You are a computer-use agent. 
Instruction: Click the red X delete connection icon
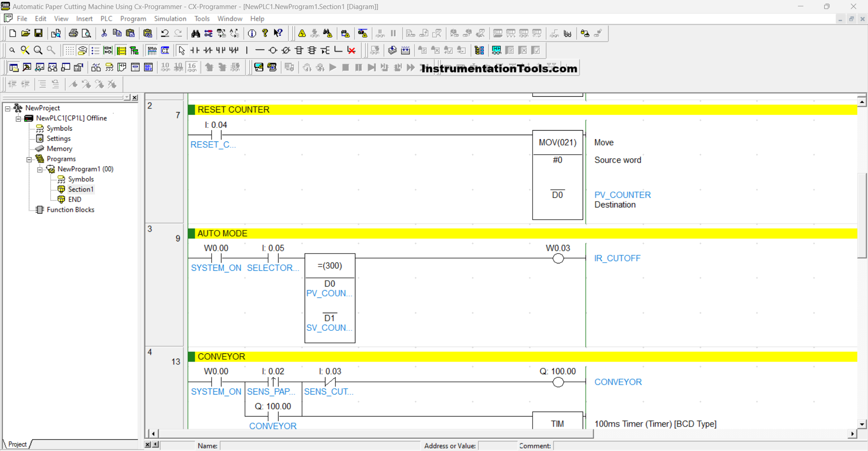pos(351,50)
